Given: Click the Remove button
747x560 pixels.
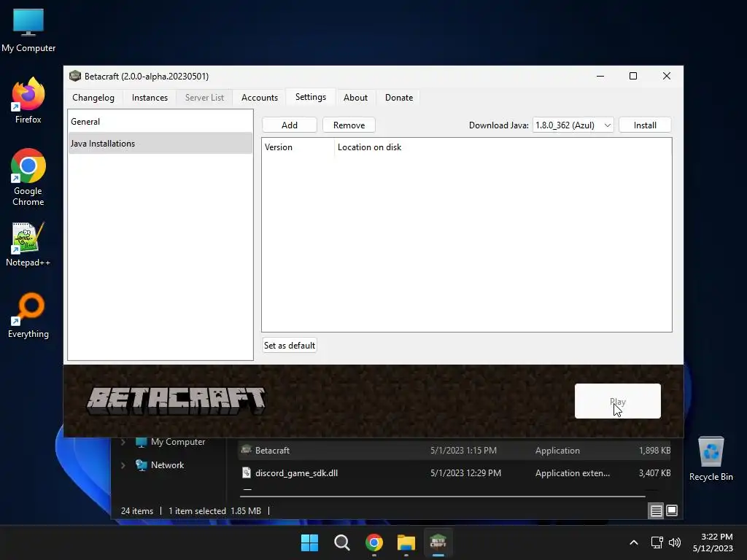Looking at the screenshot, I should point(349,125).
